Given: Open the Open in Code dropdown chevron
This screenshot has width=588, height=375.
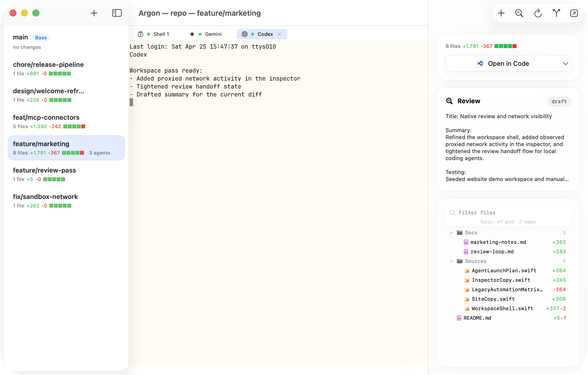Looking at the screenshot, I should [565, 63].
